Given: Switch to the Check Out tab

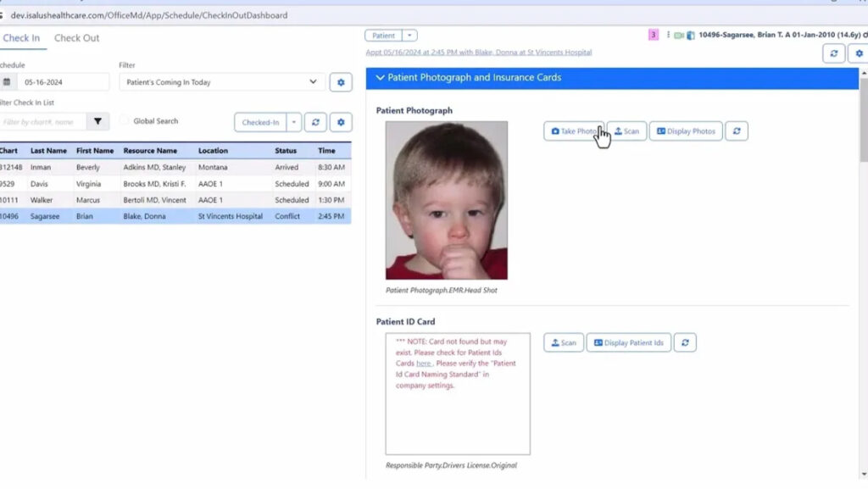Looking at the screenshot, I should 77,38.
